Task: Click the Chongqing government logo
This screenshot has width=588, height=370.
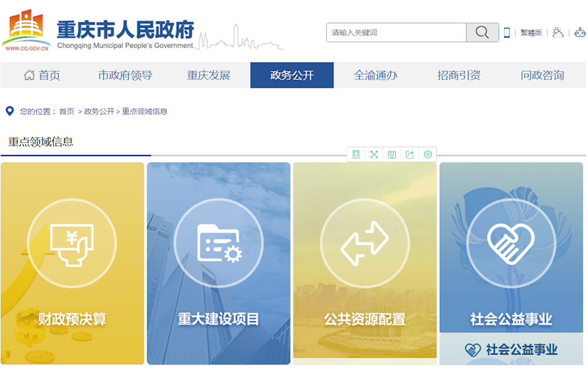Action: [26, 29]
